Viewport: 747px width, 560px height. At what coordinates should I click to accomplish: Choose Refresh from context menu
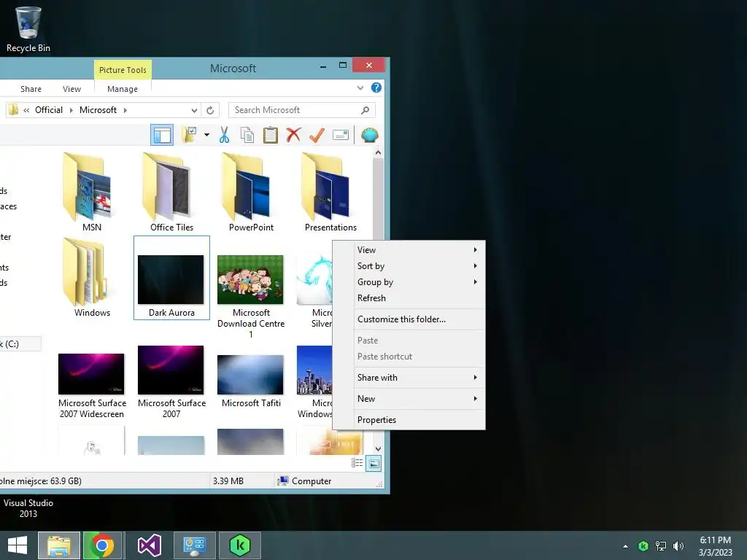click(419, 298)
